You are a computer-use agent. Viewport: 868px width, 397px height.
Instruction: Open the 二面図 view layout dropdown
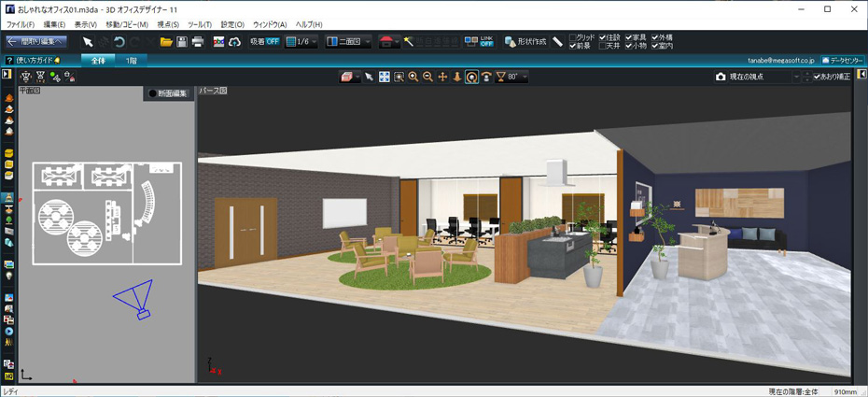coord(348,41)
